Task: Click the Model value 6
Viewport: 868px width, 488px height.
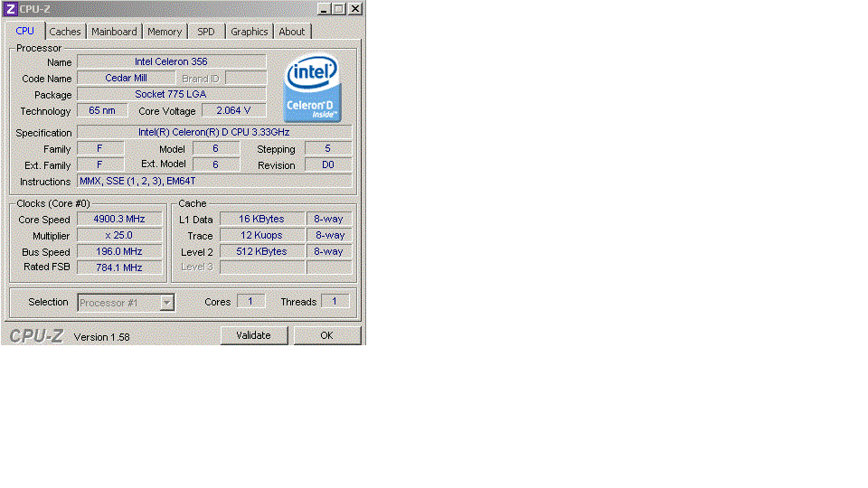Action: tap(216, 148)
